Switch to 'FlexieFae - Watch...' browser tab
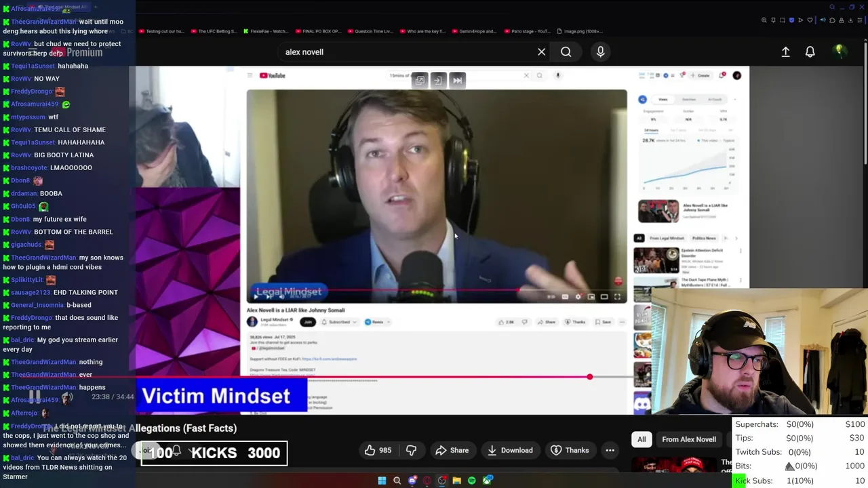Viewport: 868px width, 488px height. pyautogui.click(x=265, y=31)
